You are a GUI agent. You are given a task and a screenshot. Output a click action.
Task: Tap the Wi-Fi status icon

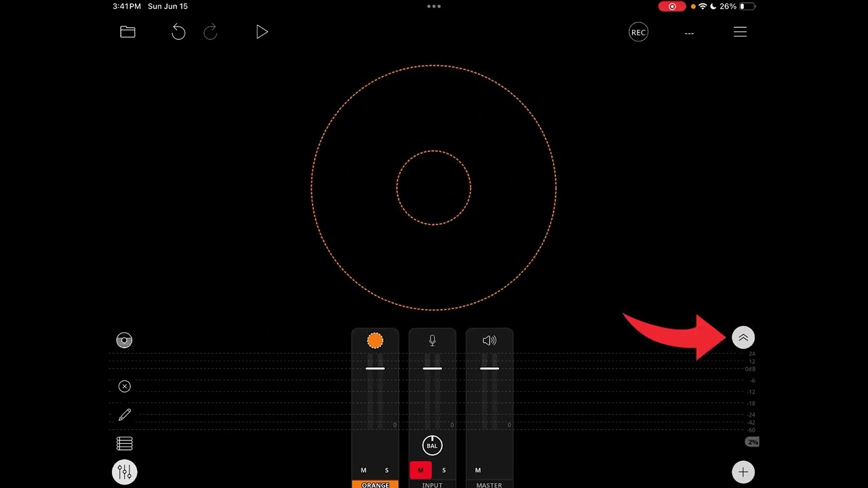pos(703,6)
